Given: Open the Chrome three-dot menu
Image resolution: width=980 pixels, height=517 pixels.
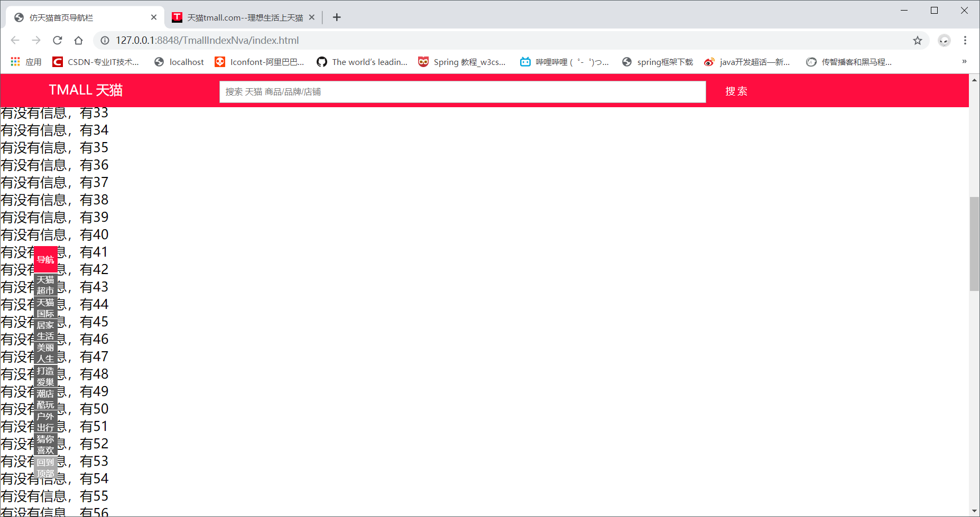Looking at the screenshot, I should [965, 40].
